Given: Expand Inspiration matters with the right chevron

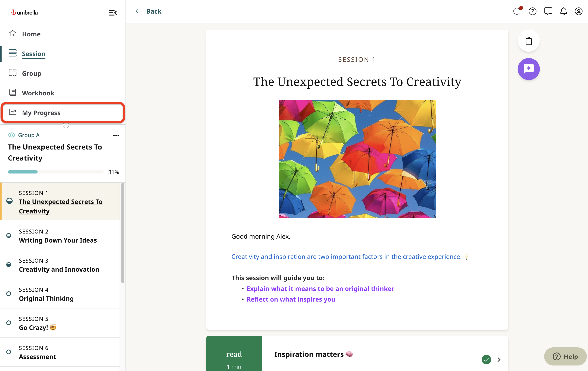Looking at the screenshot, I should [499, 360].
